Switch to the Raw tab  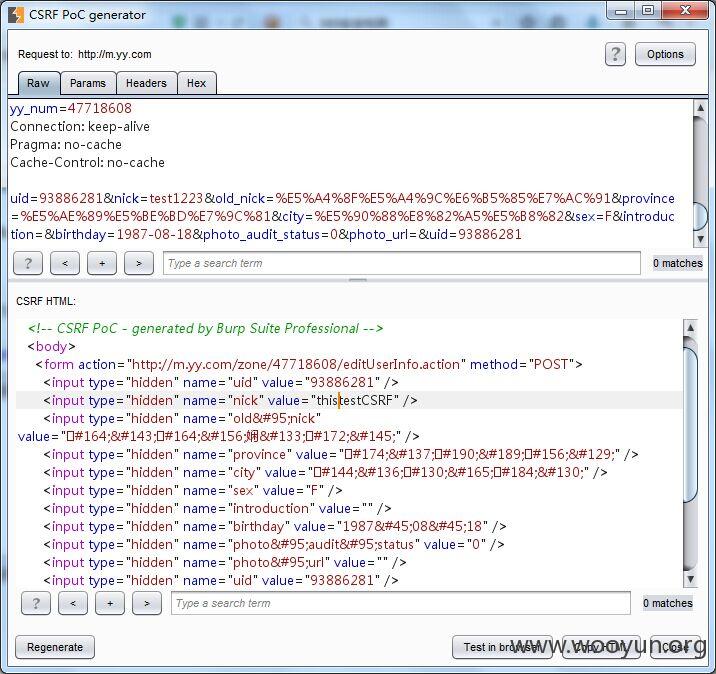coord(38,83)
